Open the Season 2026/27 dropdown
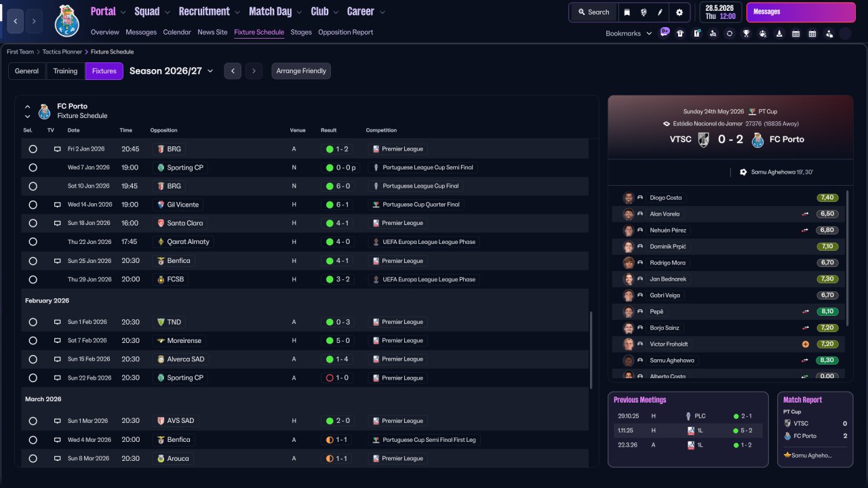 [172, 71]
